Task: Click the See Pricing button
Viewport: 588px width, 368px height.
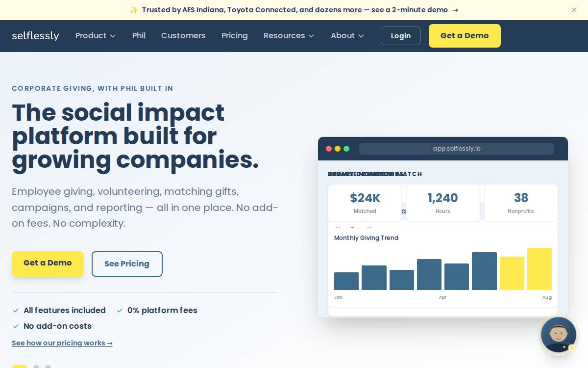Action: 127,264
